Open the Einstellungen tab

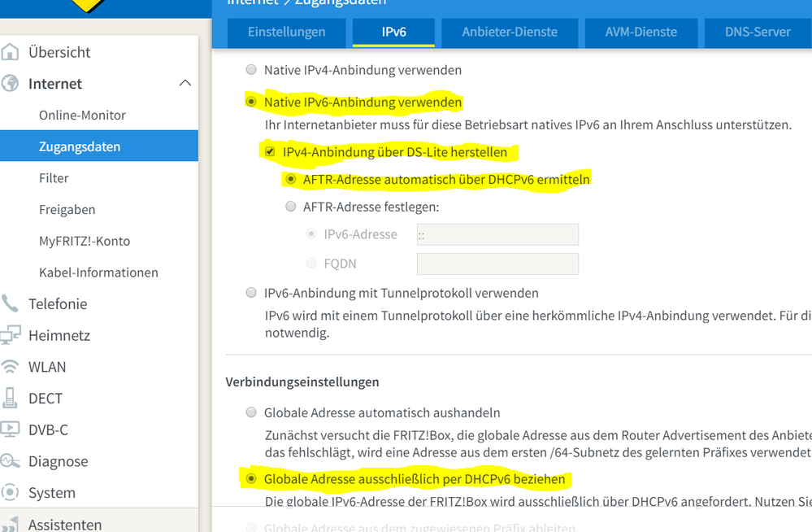click(286, 33)
